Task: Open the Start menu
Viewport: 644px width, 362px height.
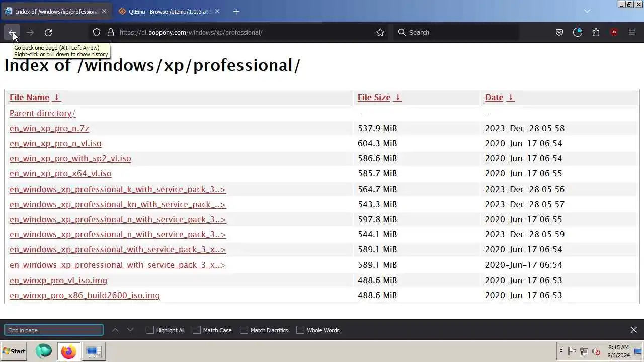Action: (x=14, y=351)
